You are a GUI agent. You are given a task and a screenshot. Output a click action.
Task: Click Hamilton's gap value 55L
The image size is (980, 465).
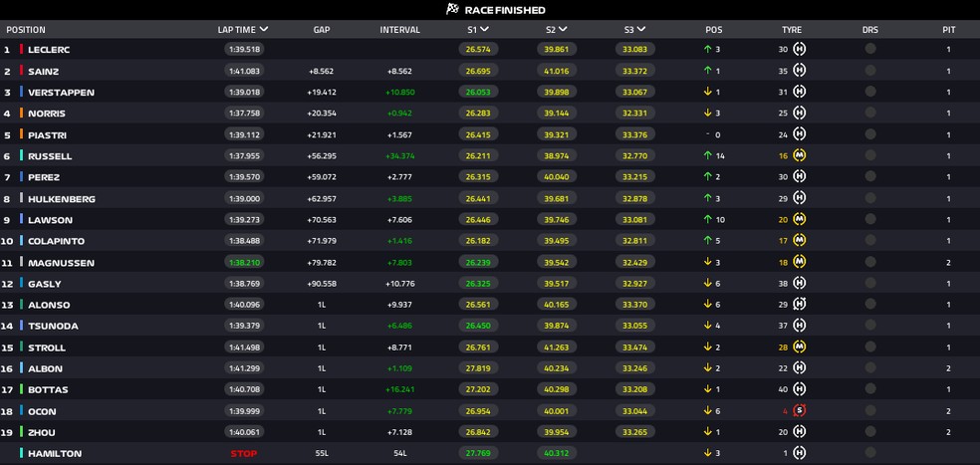pyautogui.click(x=322, y=453)
